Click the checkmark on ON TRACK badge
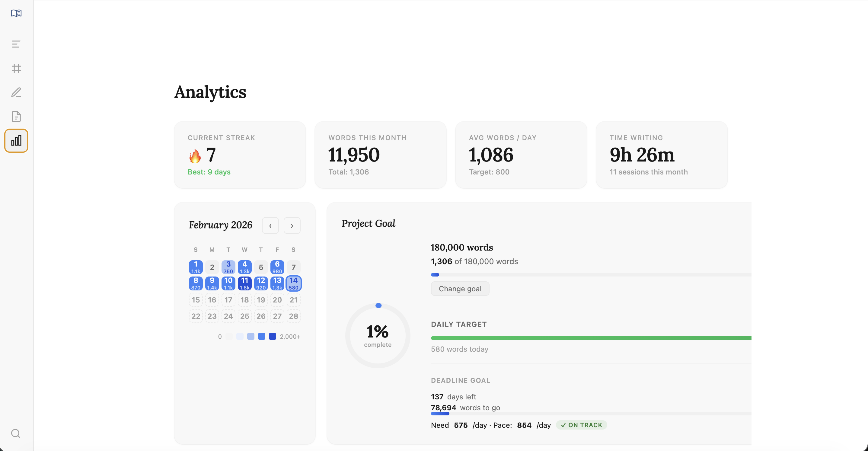The height and width of the screenshot is (451, 868). [563, 425]
